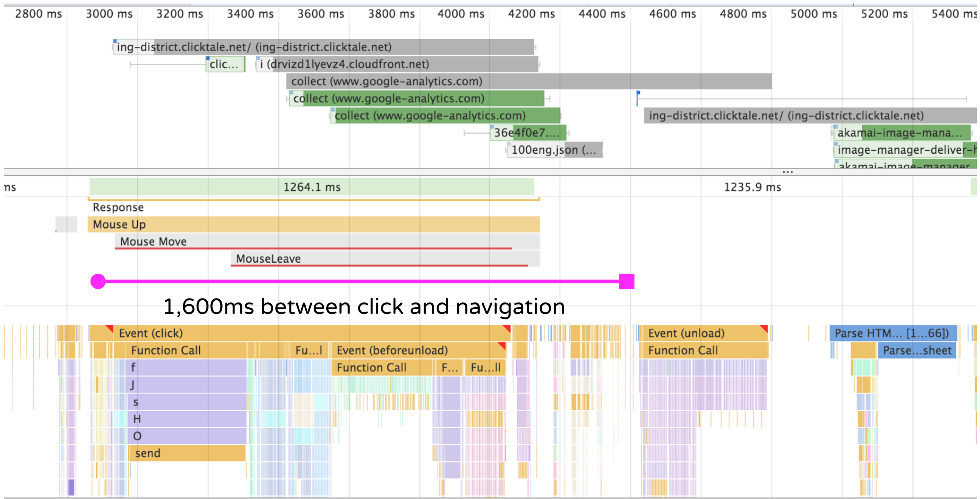Select the 100eng.json network request
980x499 pixels.
(x=554, y=150)
